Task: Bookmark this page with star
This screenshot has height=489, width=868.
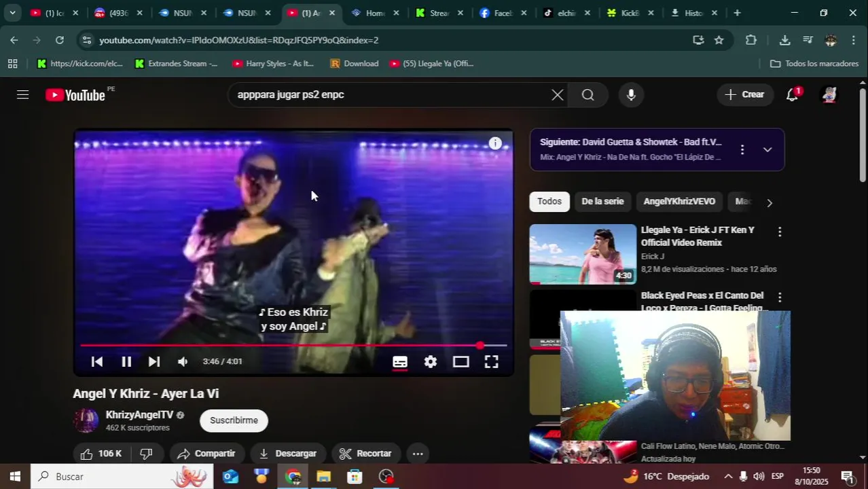Action: click(x=719, y=40)
